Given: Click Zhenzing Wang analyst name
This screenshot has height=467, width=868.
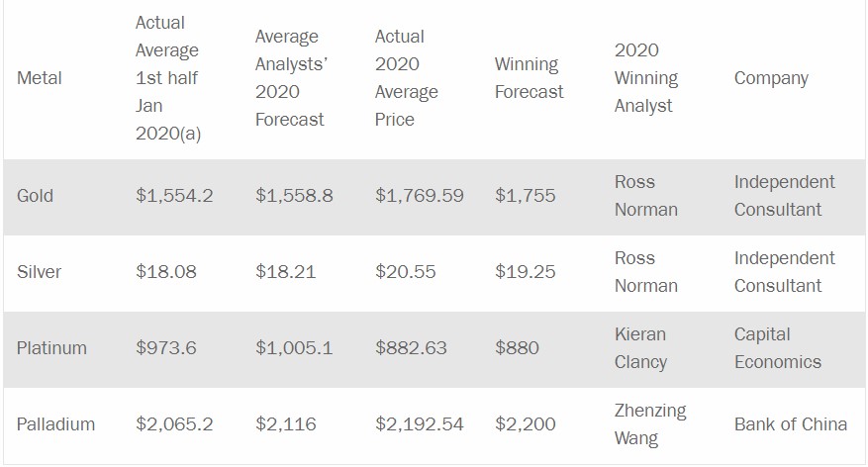Looking at the screenshot, I should pos(650,423).
